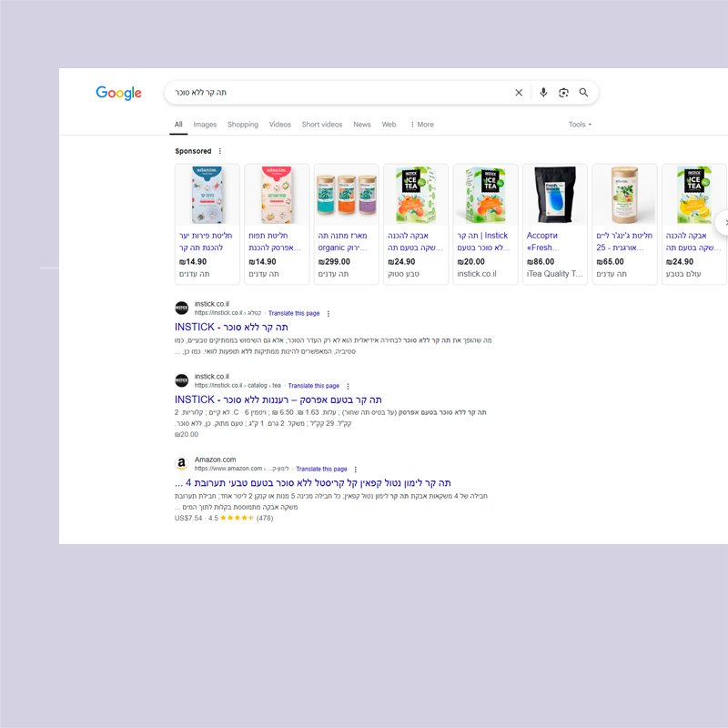Click the ₪20.00 price under instick catalog result
This screenshot has width=728, height=728.
click(187, 435)
